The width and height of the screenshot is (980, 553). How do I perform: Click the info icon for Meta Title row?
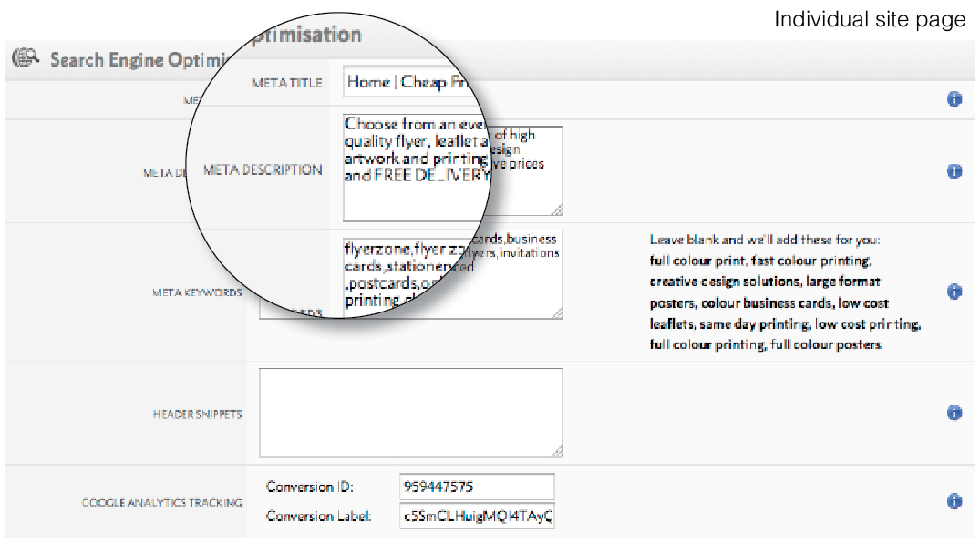pos(954,99)
